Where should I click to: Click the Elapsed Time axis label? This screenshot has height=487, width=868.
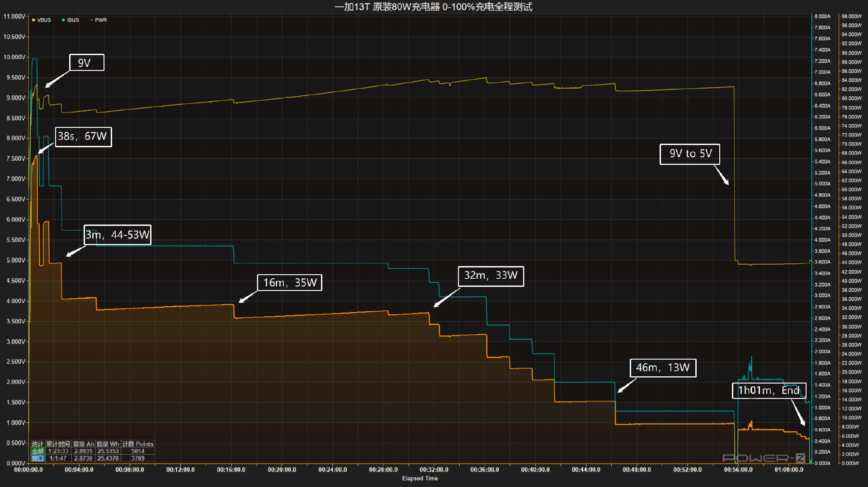[420, 478]
